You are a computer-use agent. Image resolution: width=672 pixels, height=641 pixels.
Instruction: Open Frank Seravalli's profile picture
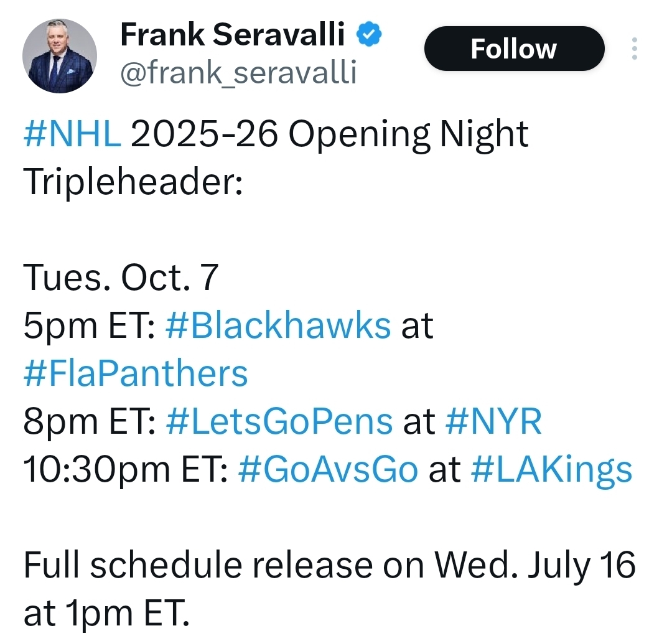[x=60, y=56]
